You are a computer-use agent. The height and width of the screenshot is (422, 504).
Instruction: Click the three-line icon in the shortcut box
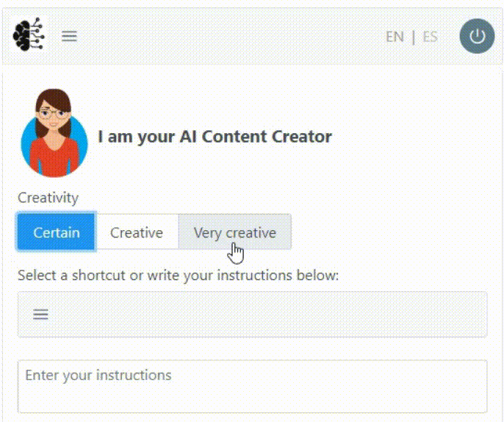click(41, 315)
